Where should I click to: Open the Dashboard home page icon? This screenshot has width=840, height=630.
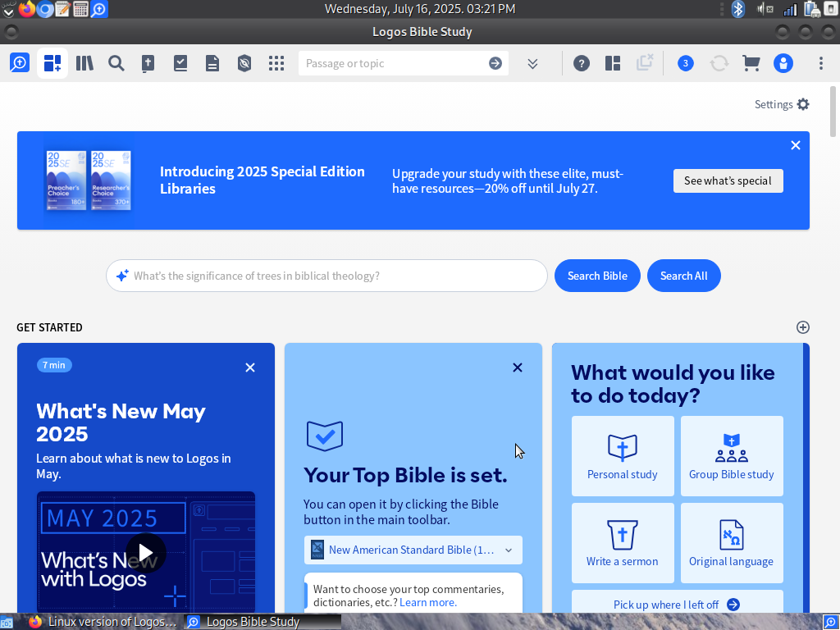point(52,63)
